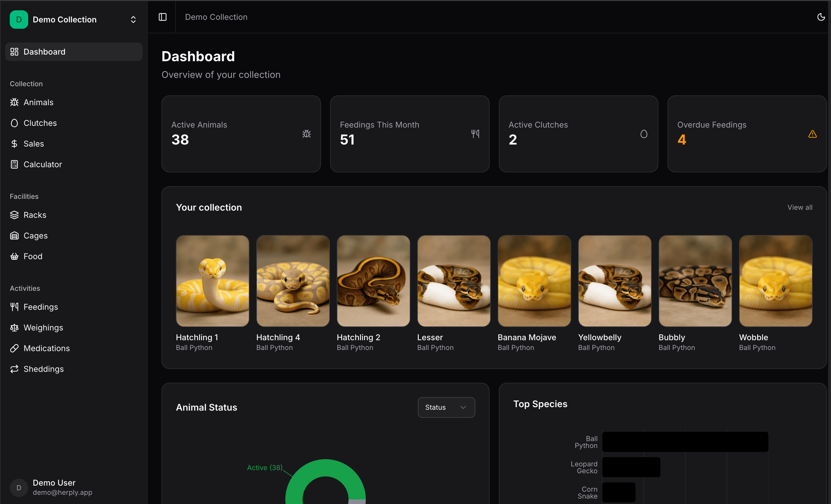Switch the dark mode moon toggle

pos(821,17)
